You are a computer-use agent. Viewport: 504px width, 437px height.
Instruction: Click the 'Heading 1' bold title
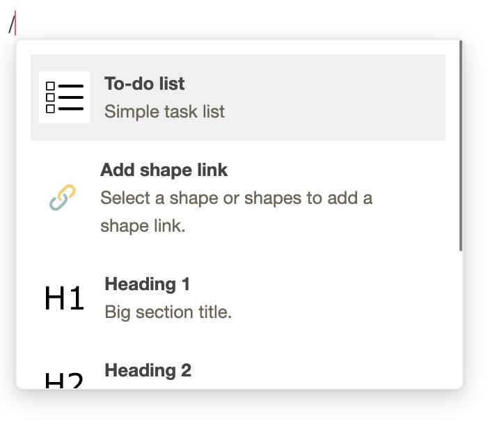pos(147,285)
